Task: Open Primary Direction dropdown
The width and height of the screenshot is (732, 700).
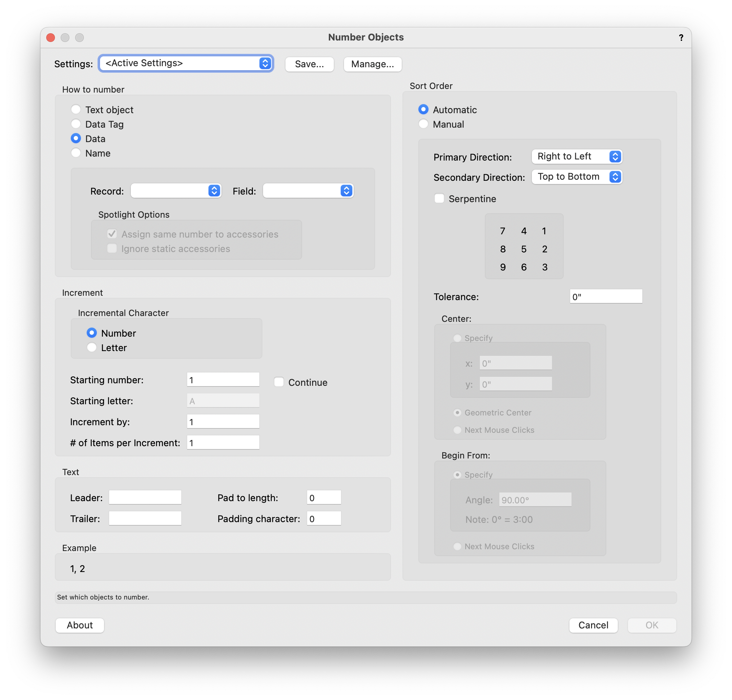Action: (577, 157)
